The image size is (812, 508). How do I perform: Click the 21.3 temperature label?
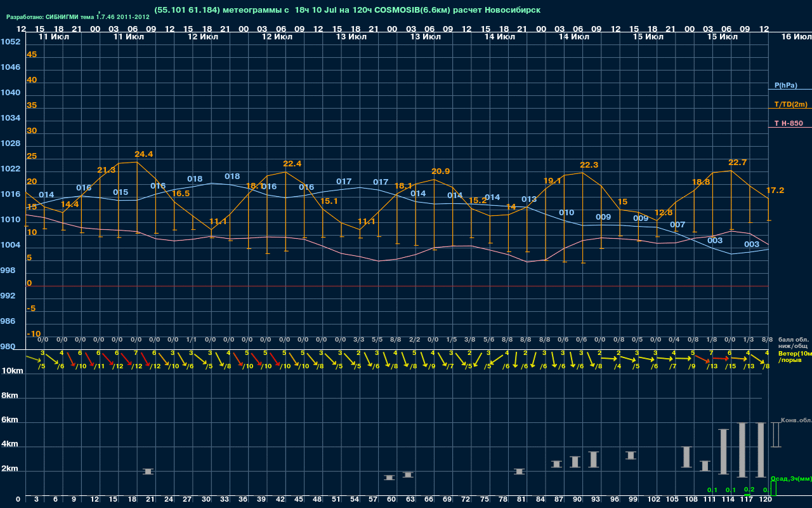pyautogui.click(x=107, y=170)
